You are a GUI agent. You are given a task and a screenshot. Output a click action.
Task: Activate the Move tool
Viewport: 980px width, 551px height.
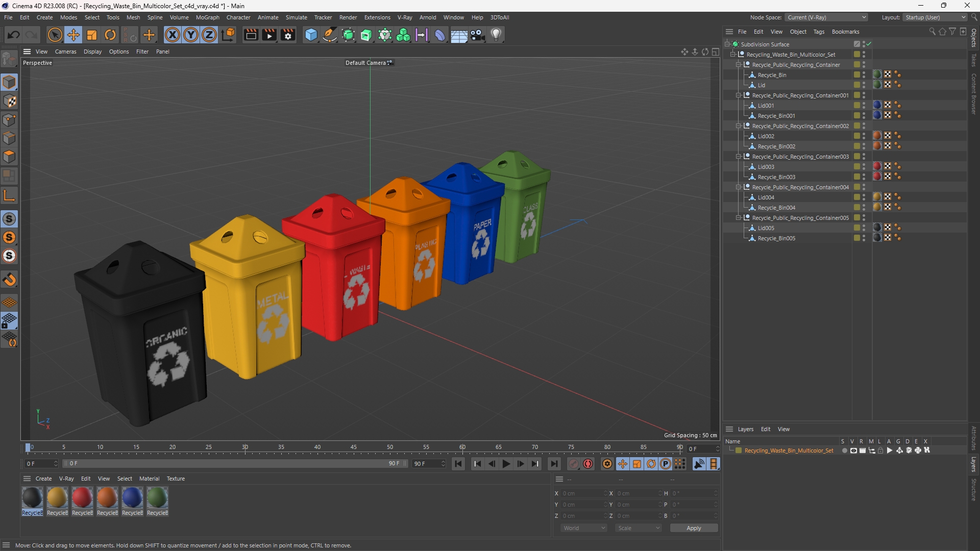[73, 35]
